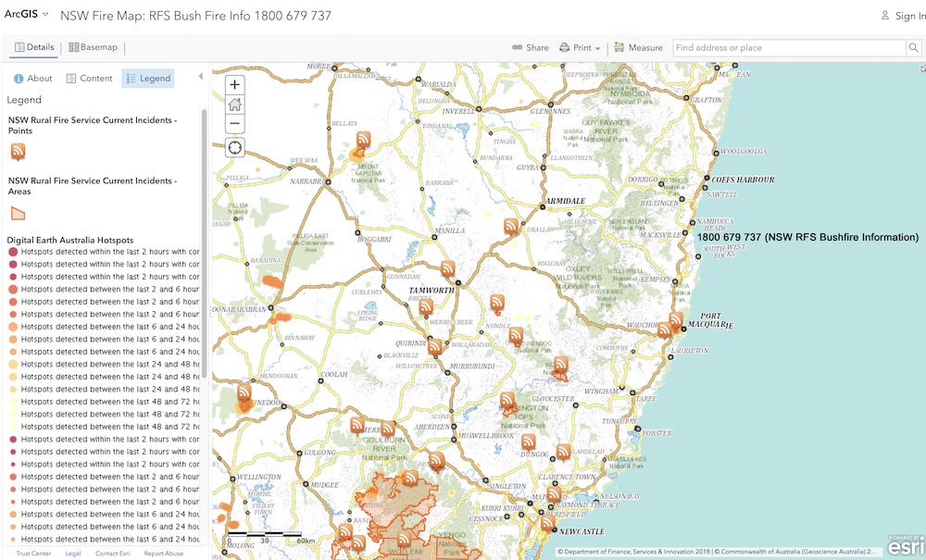Zoom out on the map
The image size is (926, 560).
(234, 123)
